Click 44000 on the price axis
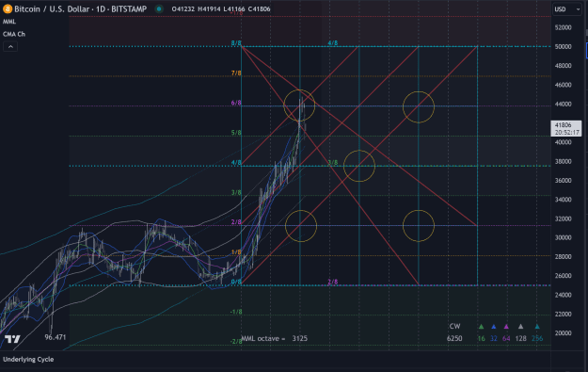The height and width of the screenshot is (372, 588). [x=563, y=104]
